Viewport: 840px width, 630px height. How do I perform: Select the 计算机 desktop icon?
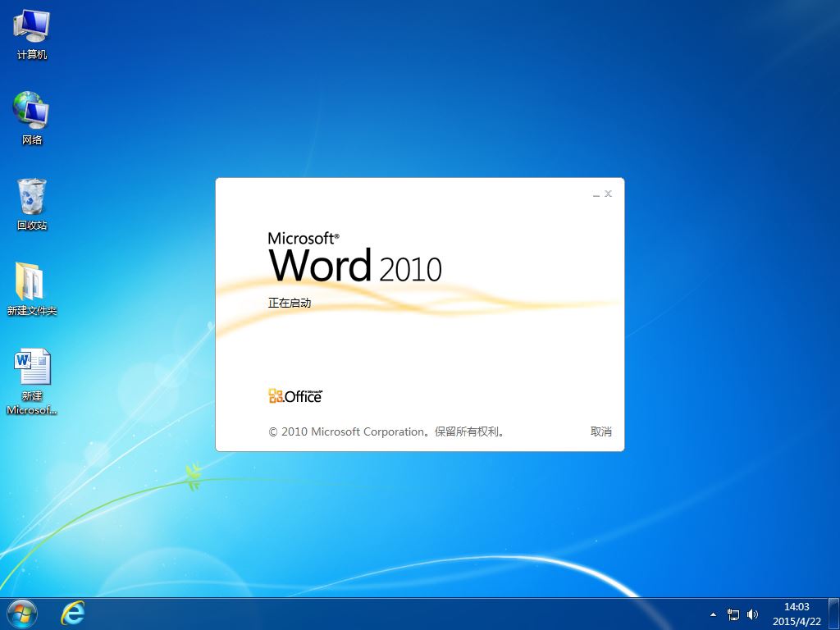point(32,34)
